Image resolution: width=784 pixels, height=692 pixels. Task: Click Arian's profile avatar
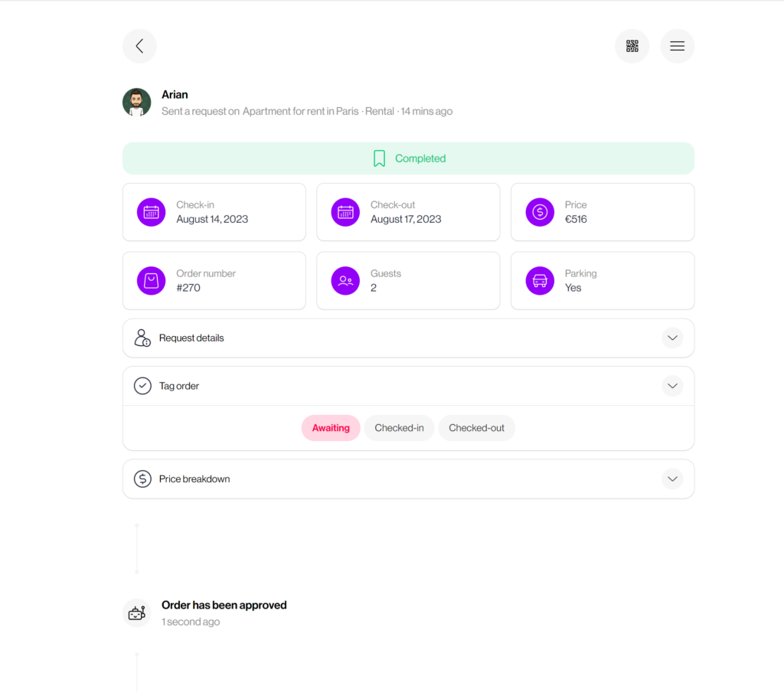[x=137, y=103]
